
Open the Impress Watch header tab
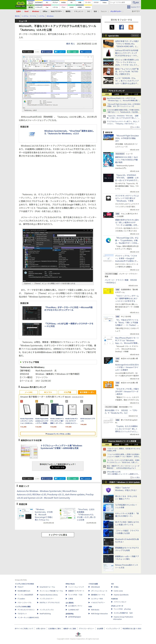point(30,2)
